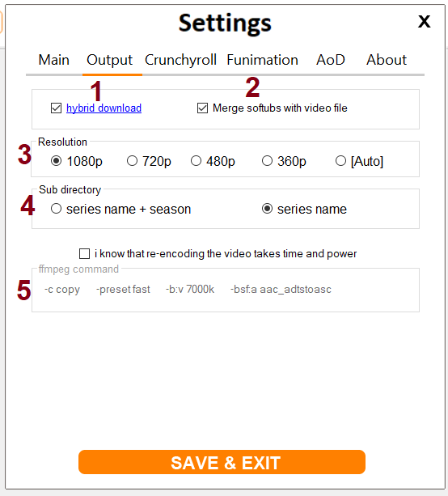Open the About tab
This screenshot has width=448, height=496.
click(387, 60)
